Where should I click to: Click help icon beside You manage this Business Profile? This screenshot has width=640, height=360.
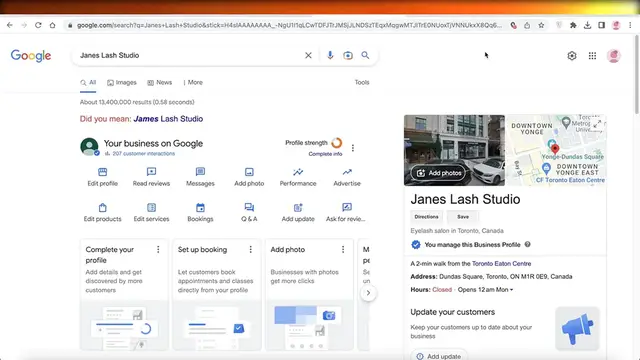[x=527, y=244]
